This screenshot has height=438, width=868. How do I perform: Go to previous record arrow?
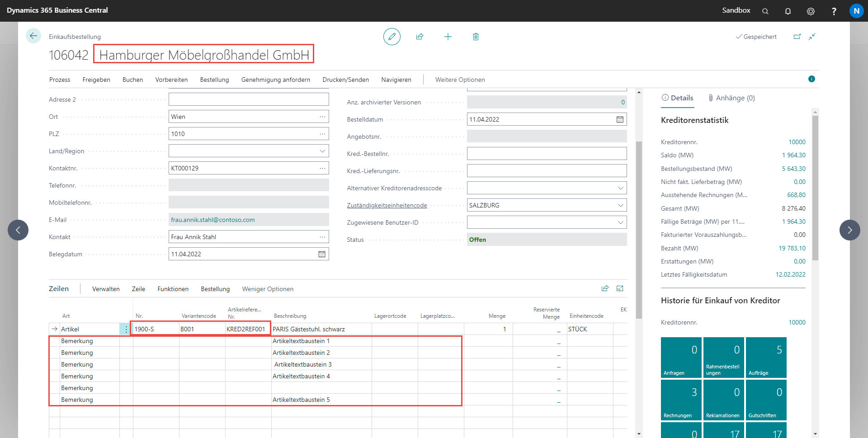18,230
